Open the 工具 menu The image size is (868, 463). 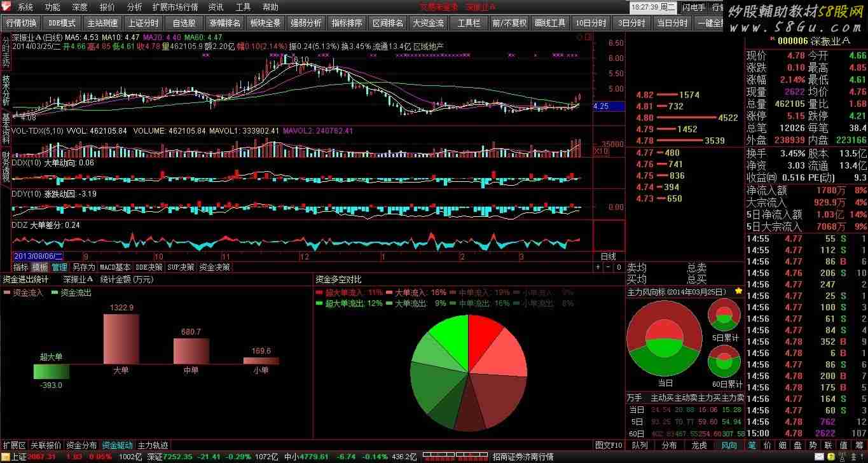(244, 8)
